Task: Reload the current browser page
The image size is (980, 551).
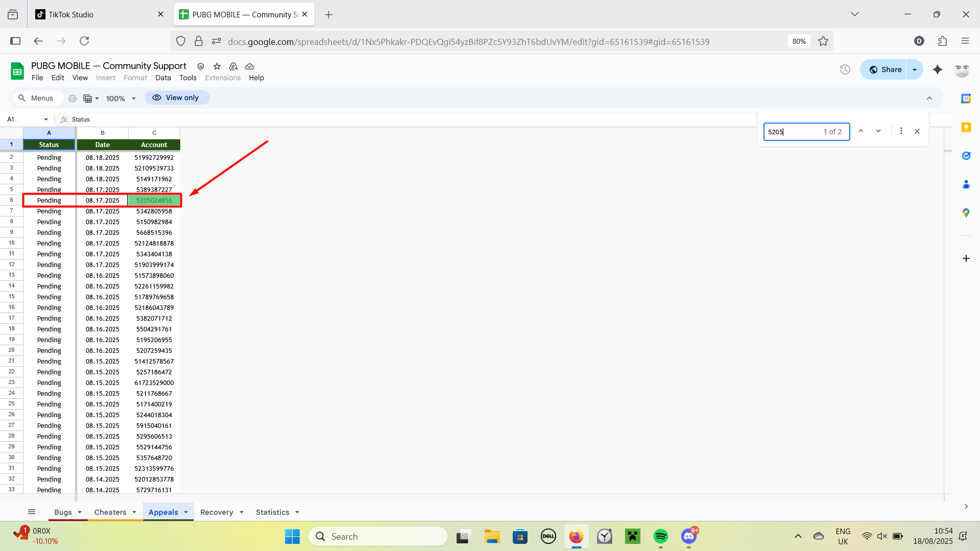Action: [x=84, y=41]
